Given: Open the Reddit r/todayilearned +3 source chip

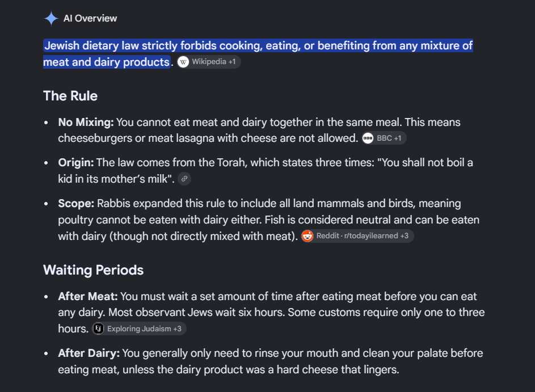Looking at the screenshot, I should click(x=357, y=236).
